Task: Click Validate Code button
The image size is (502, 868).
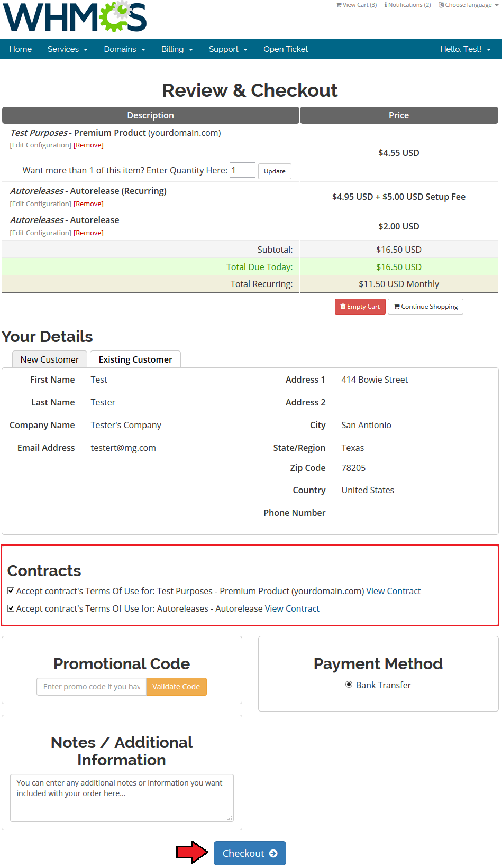Action: click(176, 687)
